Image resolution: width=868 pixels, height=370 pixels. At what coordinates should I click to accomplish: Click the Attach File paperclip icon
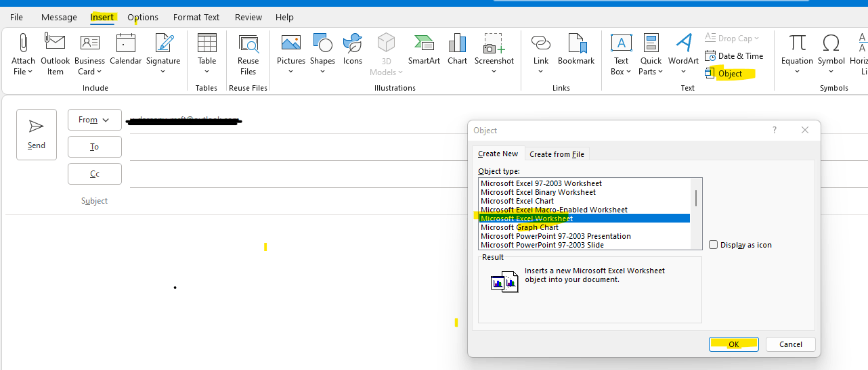(x=23, y=43)
